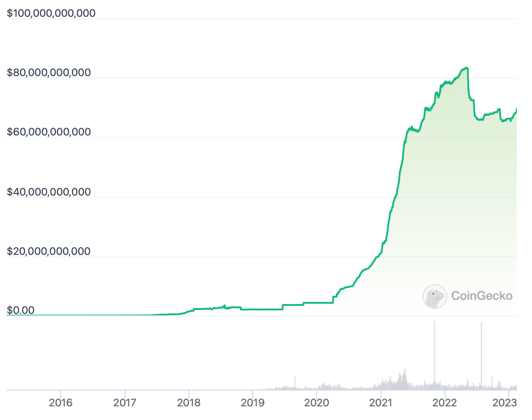Click the tall volume spike in mid-2022
Viewport: 532px width, 420px height.
point(481,351)
